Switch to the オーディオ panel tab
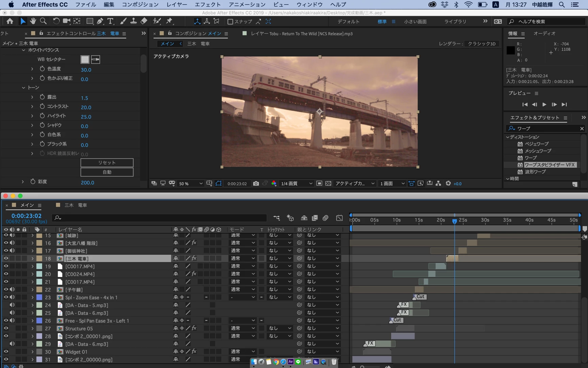Viewport: 588px width, 368px height. [544, 33]
